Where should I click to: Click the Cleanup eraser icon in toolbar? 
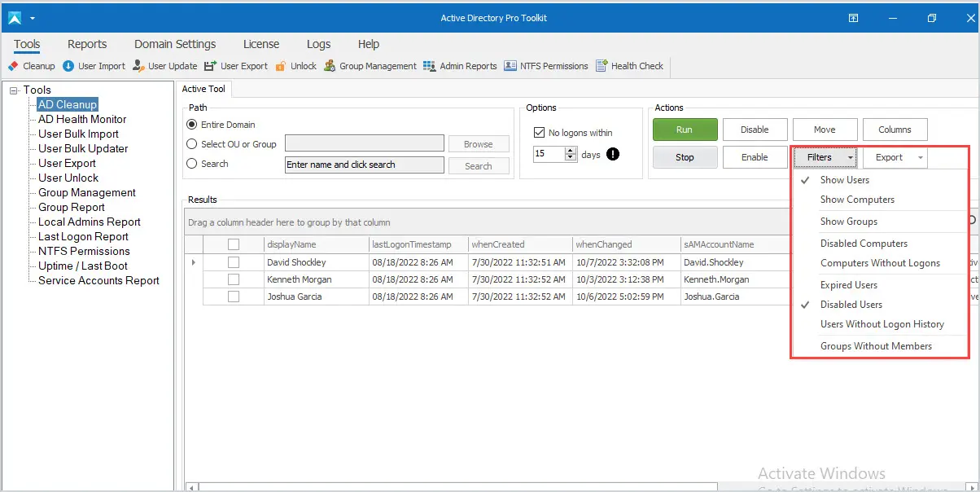(13, 66)
